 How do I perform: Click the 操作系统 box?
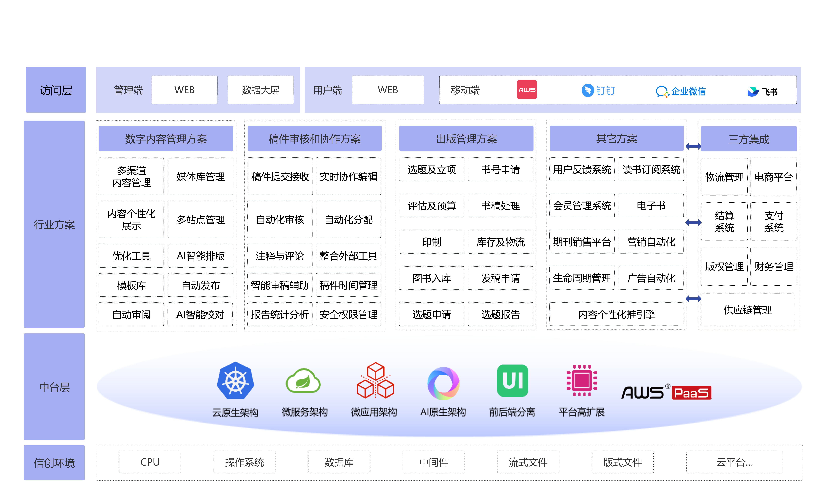(x=245, y=462)
